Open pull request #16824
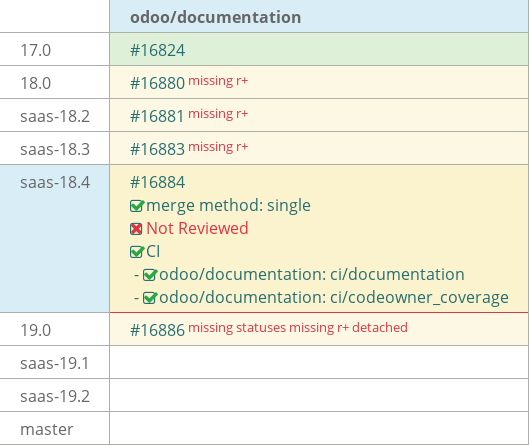This screenshot has height=445, width=529. click(x=158, y=51)
